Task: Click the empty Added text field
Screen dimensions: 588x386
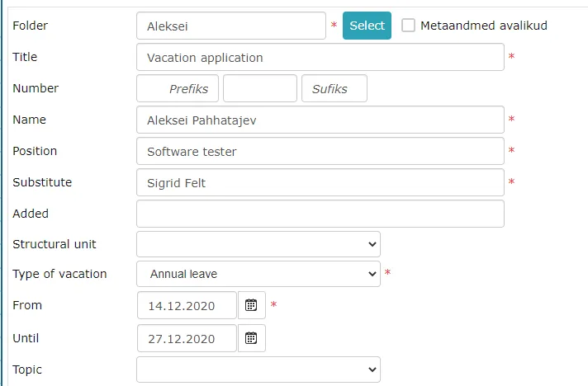Action: (320, 214)
